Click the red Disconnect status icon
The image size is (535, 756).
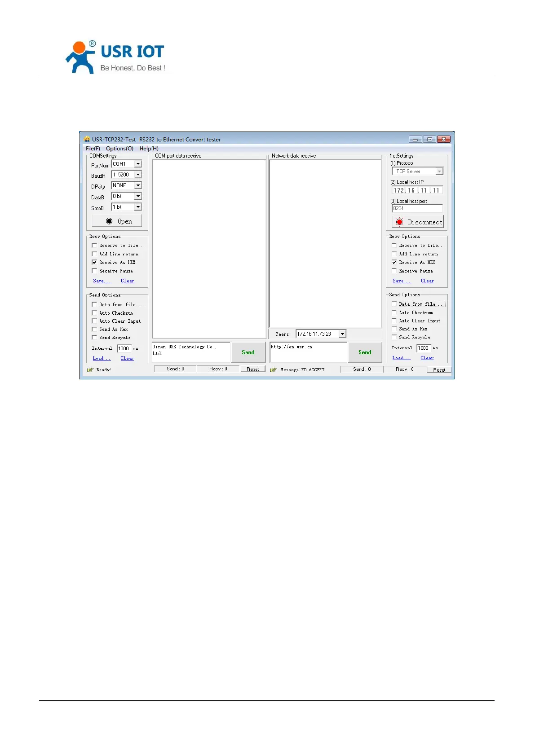(399, 222)
